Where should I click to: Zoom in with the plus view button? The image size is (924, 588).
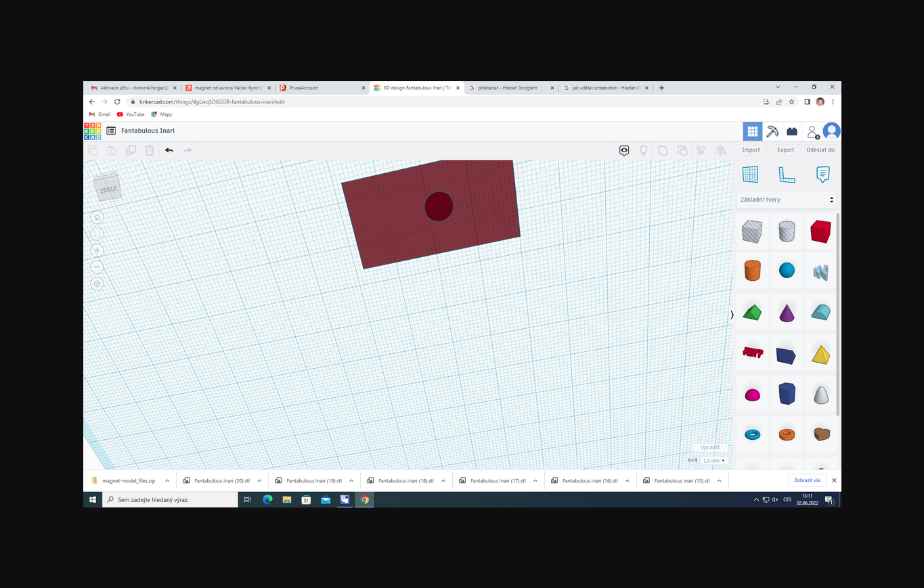tap(97, 250)
